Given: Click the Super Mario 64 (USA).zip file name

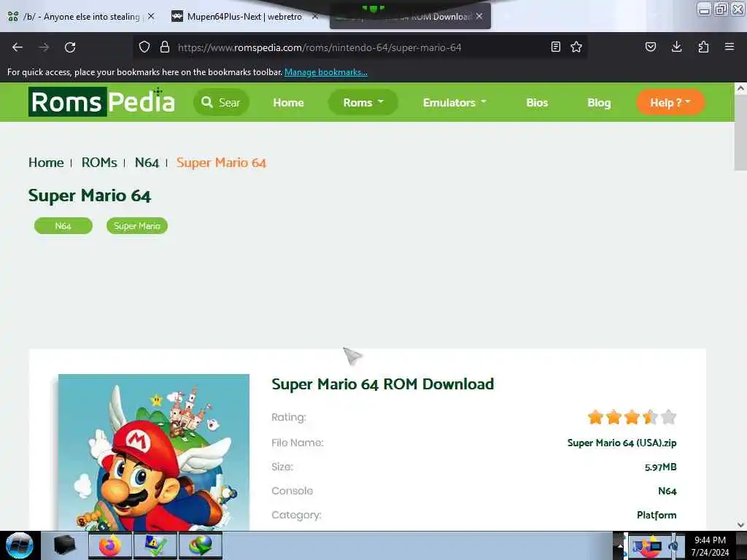Looking at the screenshot, I should click(x=622, y=443).
